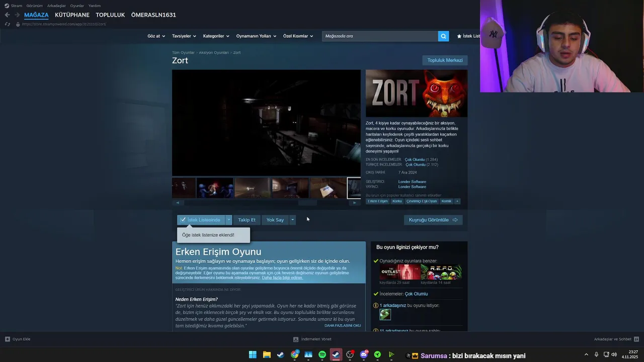Expand the Kategoriler dropdown
Screen dimensions: 644x362
pos(216,36)
